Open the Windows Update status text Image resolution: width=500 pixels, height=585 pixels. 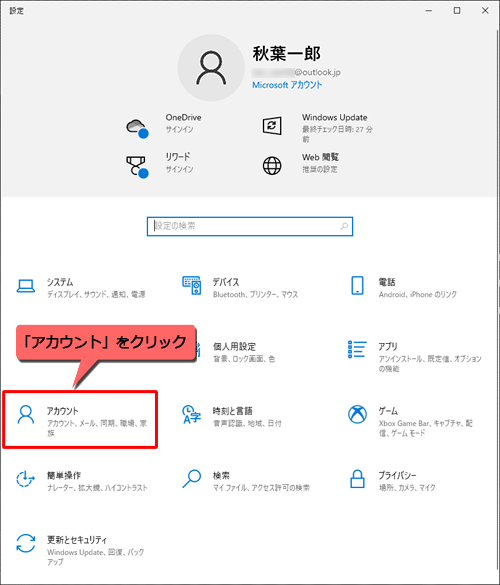337,134
